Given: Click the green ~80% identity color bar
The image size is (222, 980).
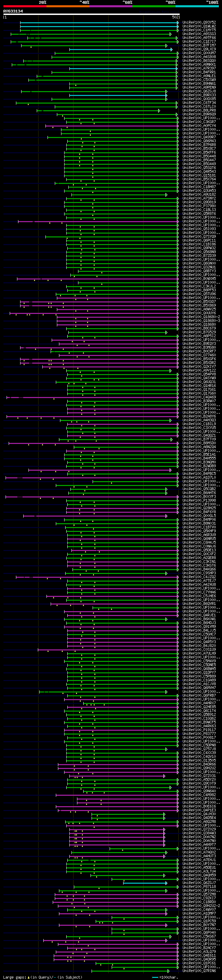Looking at the screenshot, I should (154, 6).
